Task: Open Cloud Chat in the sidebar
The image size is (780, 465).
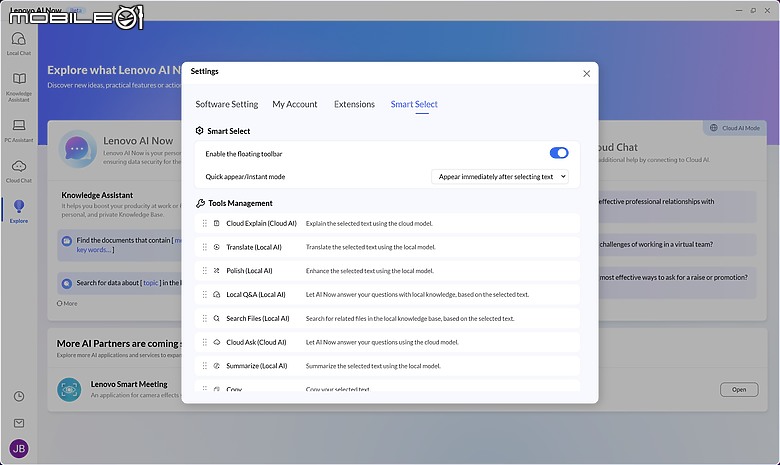Action: pyautogui.click(x=19, y=172)
